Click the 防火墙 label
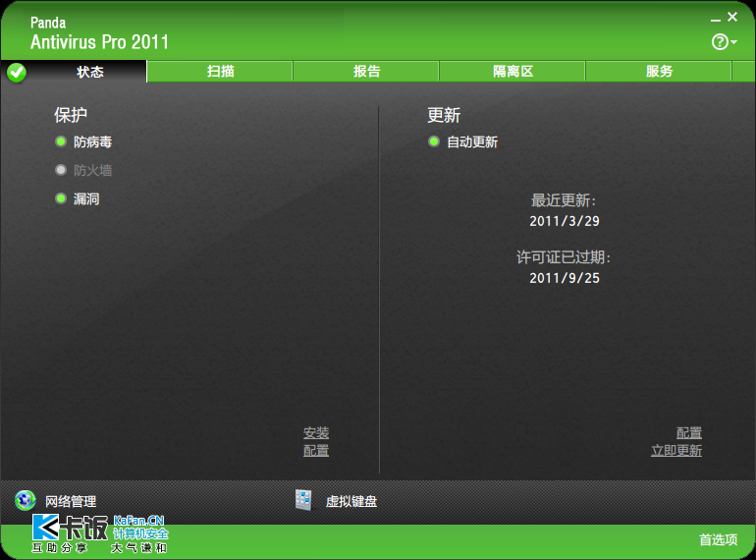 92,170
